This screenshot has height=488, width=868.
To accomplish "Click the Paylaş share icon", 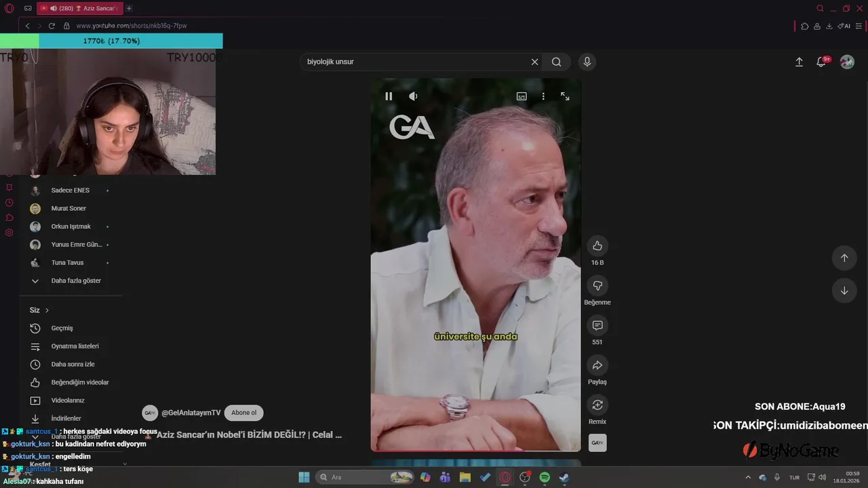I will point(597,365).
